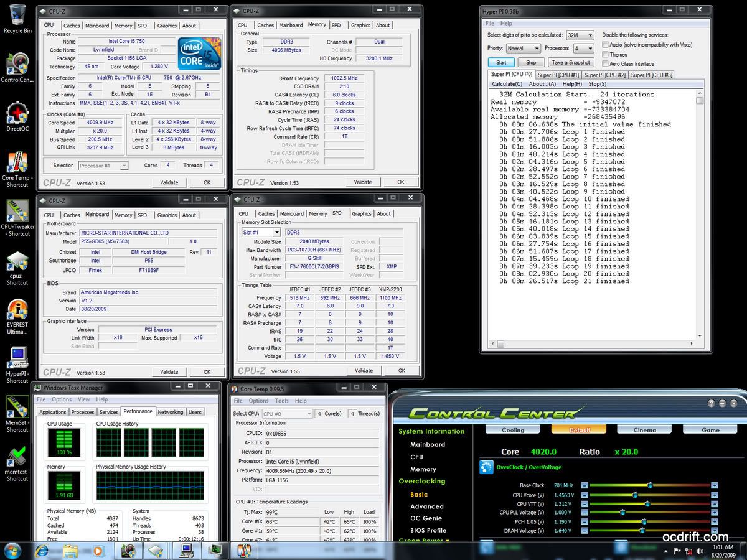Select the Networking tab in Task Manager

(x=170, y=412)
